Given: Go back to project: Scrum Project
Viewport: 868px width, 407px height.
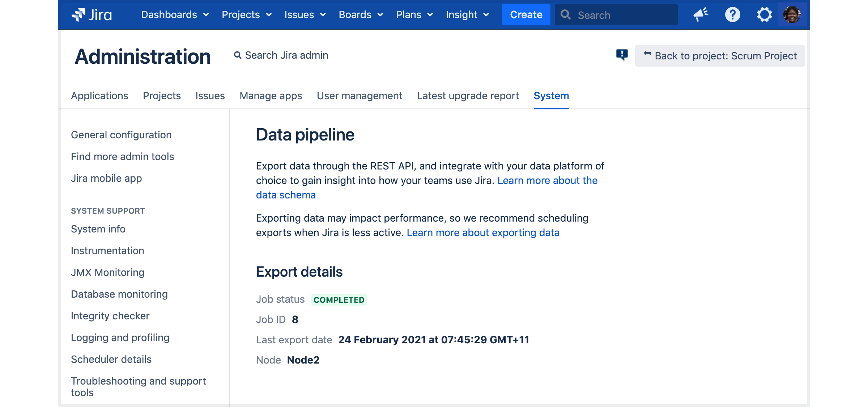Looking at the screenshot, I should click(720, 56).
